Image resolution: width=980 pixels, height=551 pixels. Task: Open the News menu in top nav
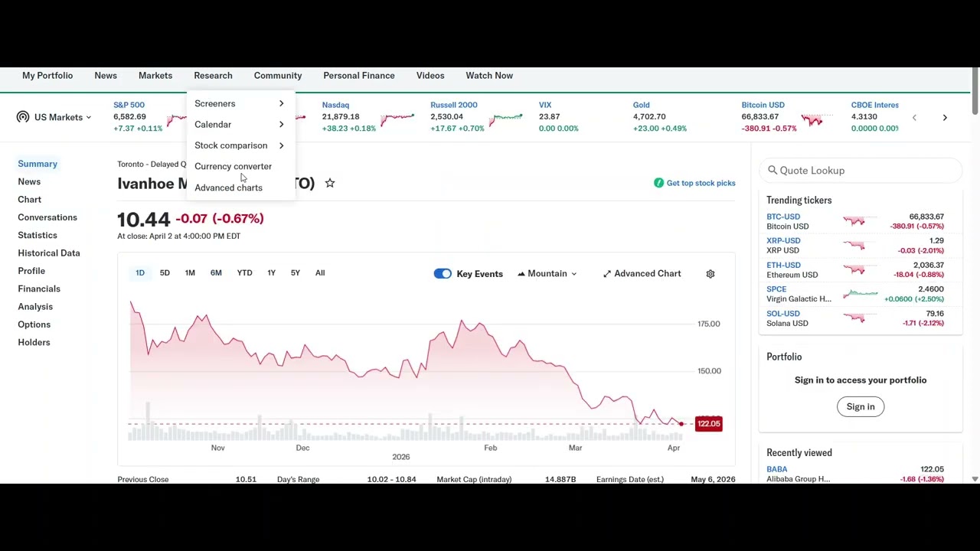(106, 76)
